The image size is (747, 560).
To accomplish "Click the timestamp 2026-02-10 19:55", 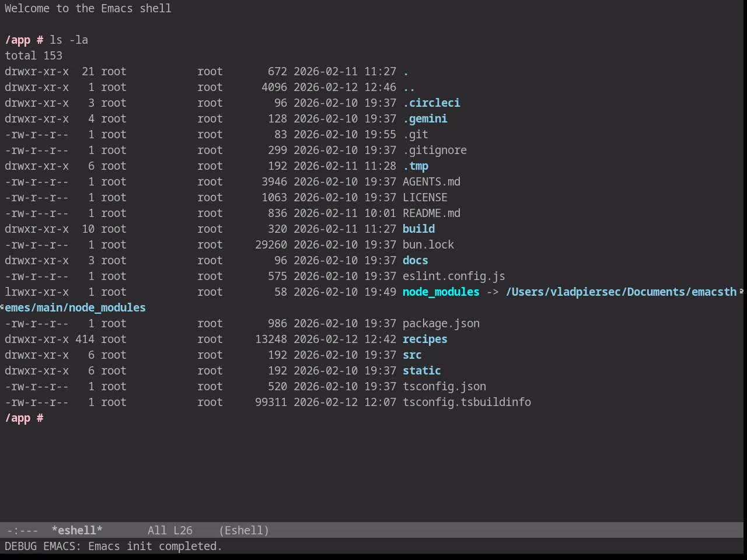I will coord(345,134).
